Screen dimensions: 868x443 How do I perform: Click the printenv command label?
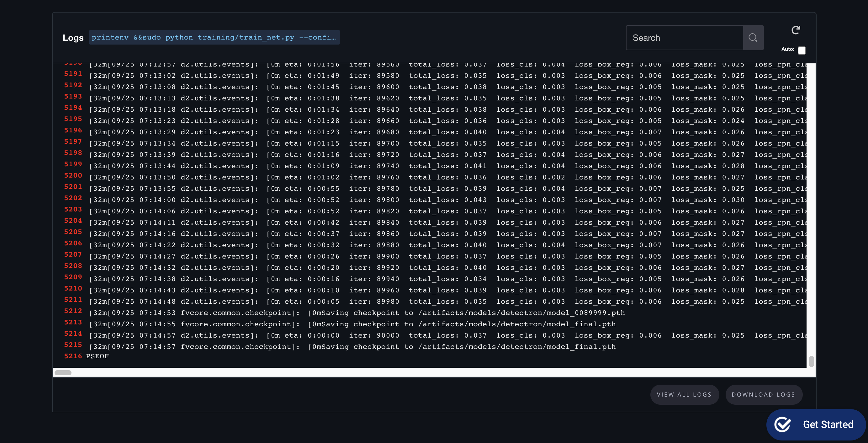pos(214,37)
